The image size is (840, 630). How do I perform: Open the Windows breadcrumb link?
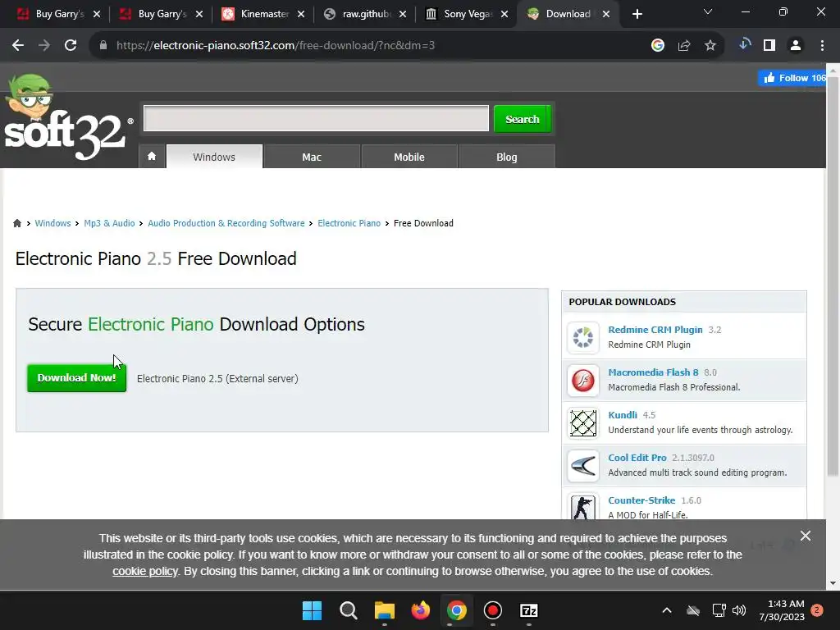(52, 223)
